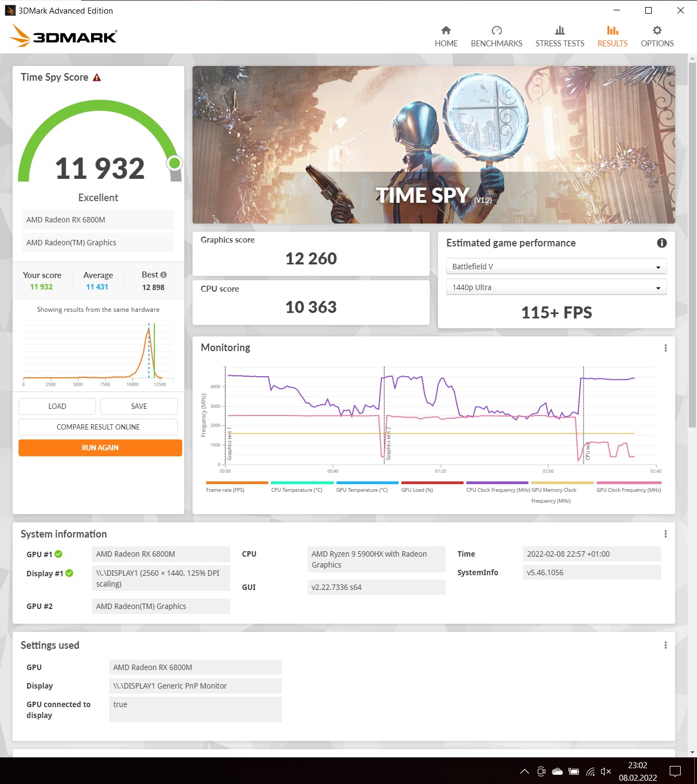Click the SystemInfo version v5.46.1056

[592, 572]
